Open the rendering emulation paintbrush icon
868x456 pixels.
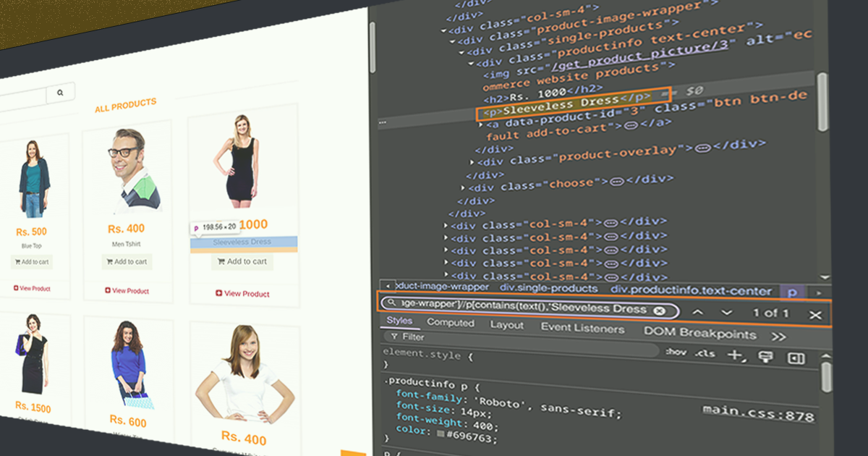[765, 356]
